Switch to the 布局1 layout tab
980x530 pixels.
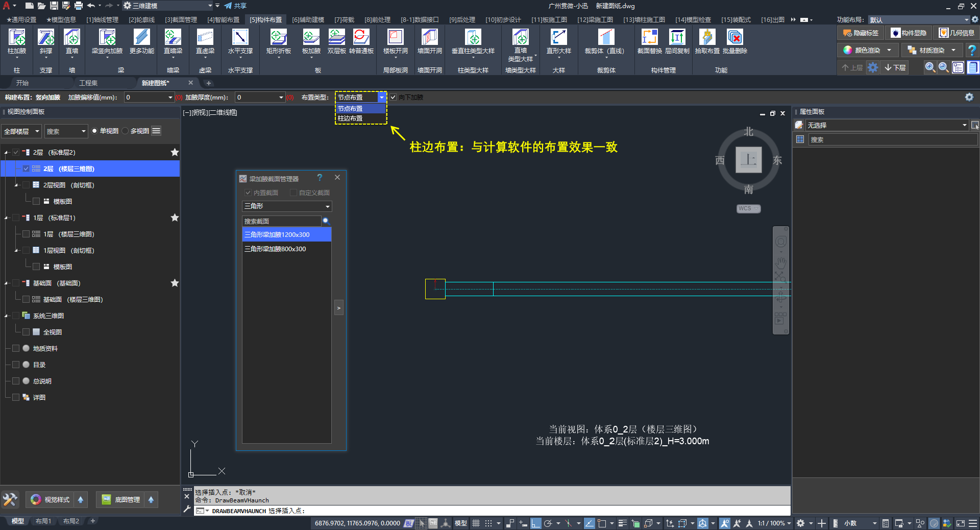click(x=43, y=521)
